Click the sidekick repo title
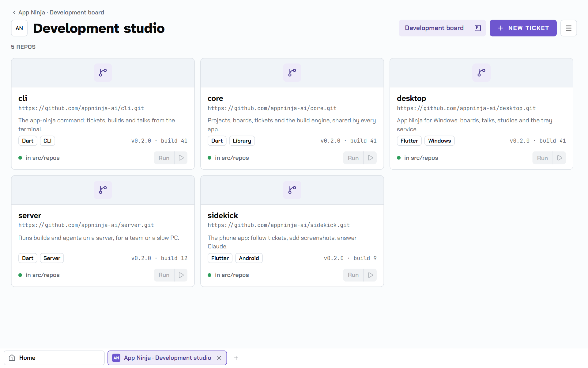The image size is (588, 368). [223, 216]
